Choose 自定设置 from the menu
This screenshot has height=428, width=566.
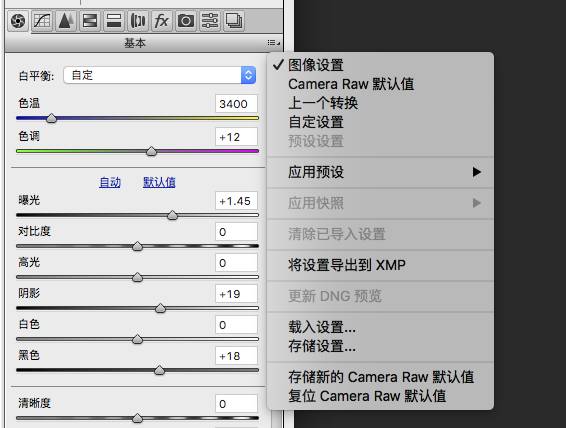(380, 122)
